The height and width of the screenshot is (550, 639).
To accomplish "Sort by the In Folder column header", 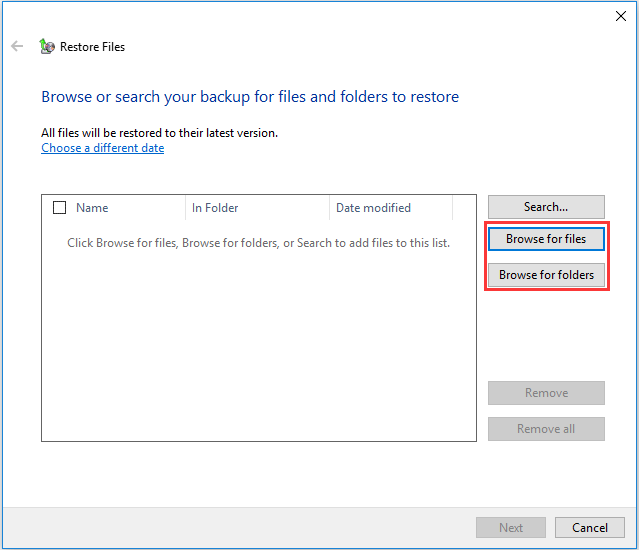I will click(x=215, y=208).
